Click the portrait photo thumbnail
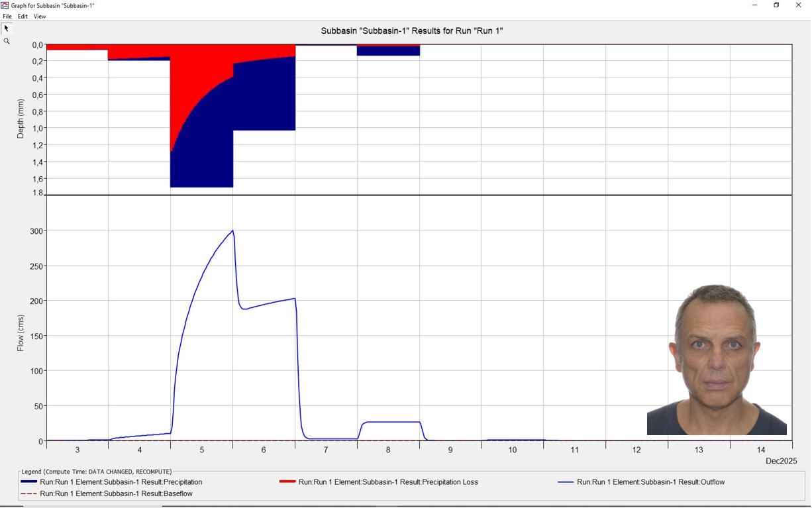Viewport: 812px width, 508px height. coord(717,360)
